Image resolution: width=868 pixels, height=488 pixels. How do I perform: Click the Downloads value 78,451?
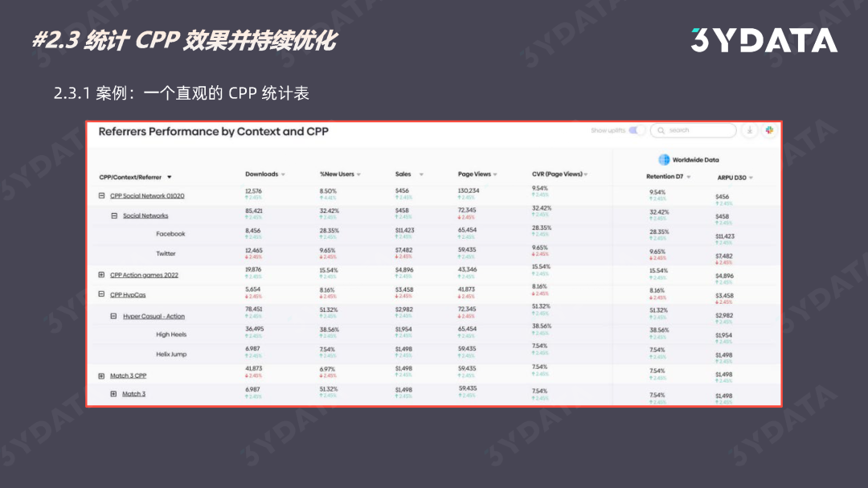253,310
